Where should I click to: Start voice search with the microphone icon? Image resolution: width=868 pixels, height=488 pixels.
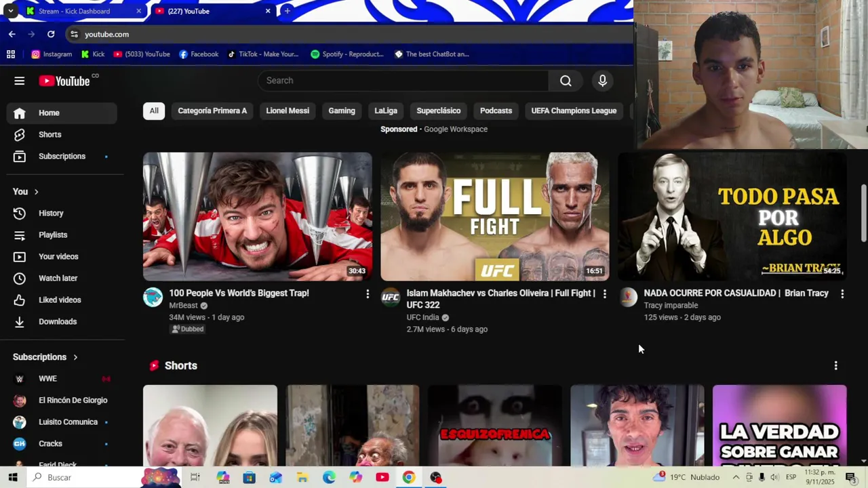[x=602, y=81]
